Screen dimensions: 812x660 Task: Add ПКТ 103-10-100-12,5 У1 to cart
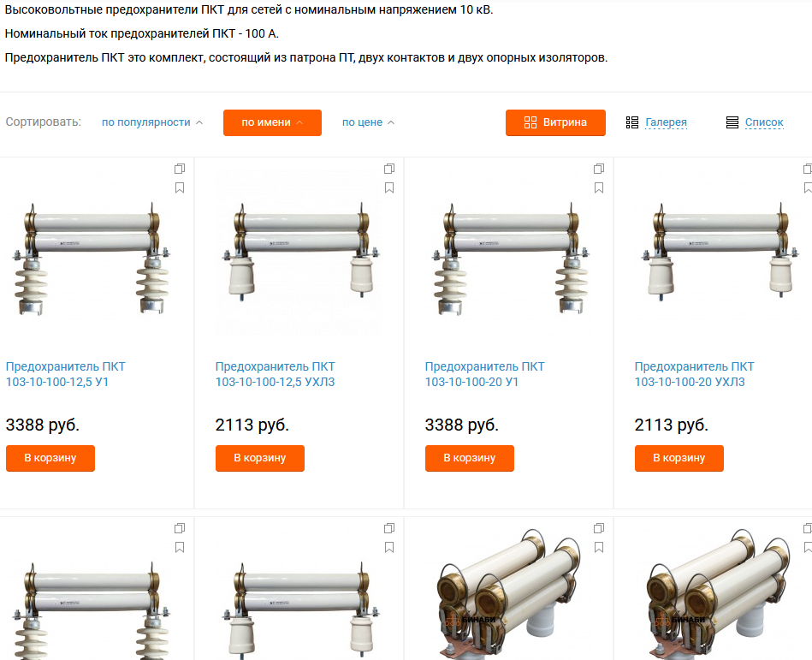pyautogui.click(x=50, y=458)
